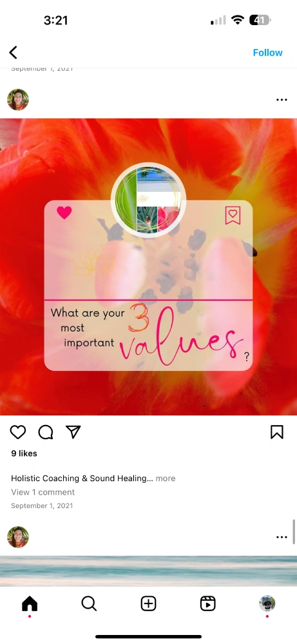Viewport: 297px width, 644px height.
Task: Open the Search tab with magnifier icon
Action: point(89,604)
